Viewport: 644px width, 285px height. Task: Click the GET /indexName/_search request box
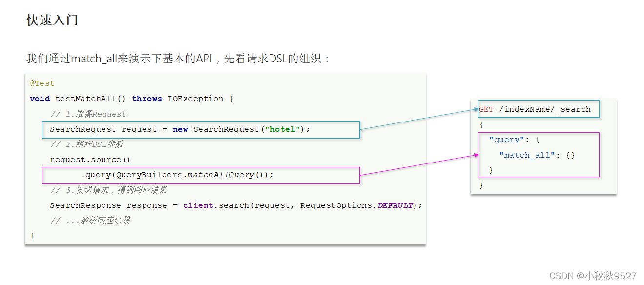click(538, 109)
